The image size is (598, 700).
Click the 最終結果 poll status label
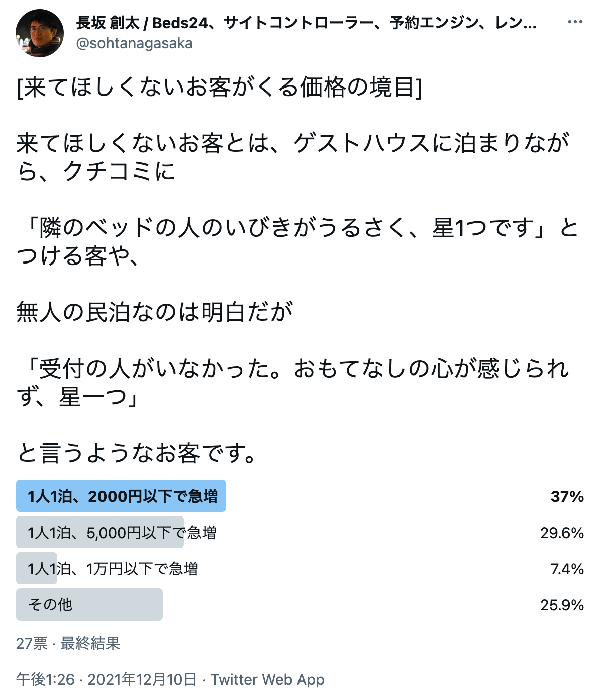tap(90, 643)
